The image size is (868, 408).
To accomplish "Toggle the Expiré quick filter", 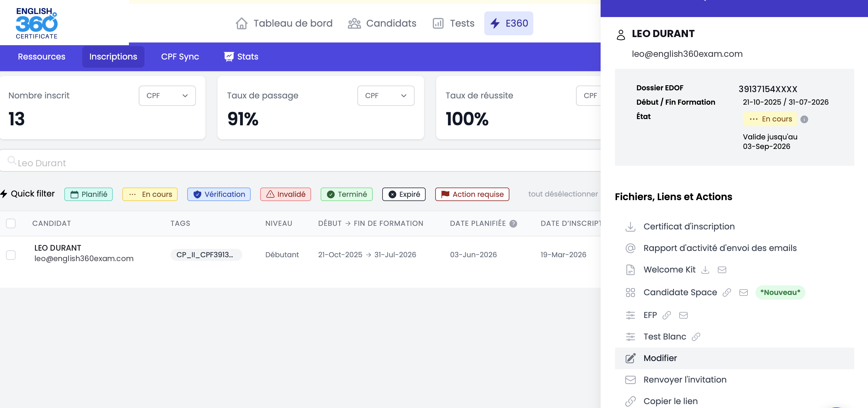I will point(404,194).
